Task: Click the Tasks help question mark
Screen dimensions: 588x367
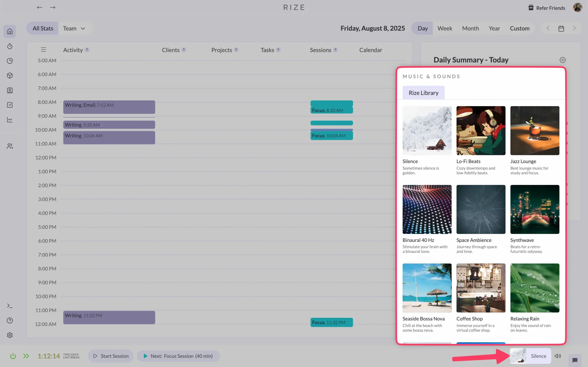Action: (x=278, y=50)
